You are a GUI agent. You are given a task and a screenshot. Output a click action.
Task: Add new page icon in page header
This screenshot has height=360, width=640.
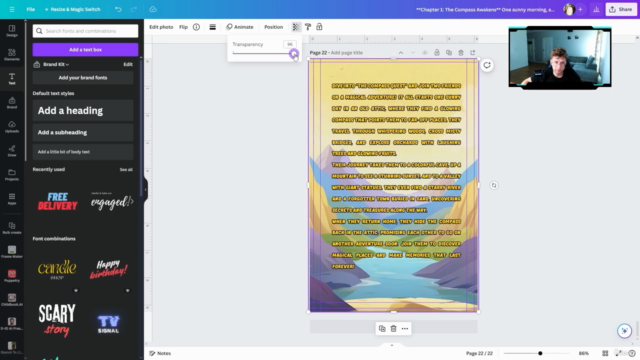click(x=473, y=53)
